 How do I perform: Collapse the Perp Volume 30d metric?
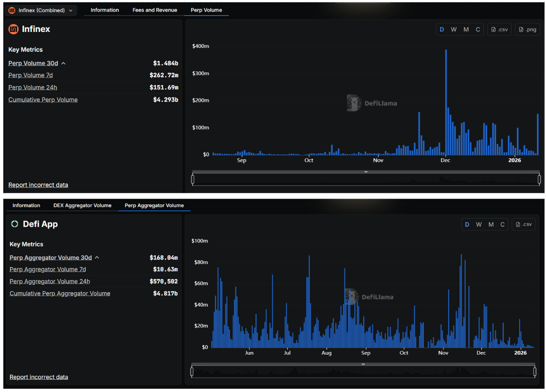[x=63, y=63]
